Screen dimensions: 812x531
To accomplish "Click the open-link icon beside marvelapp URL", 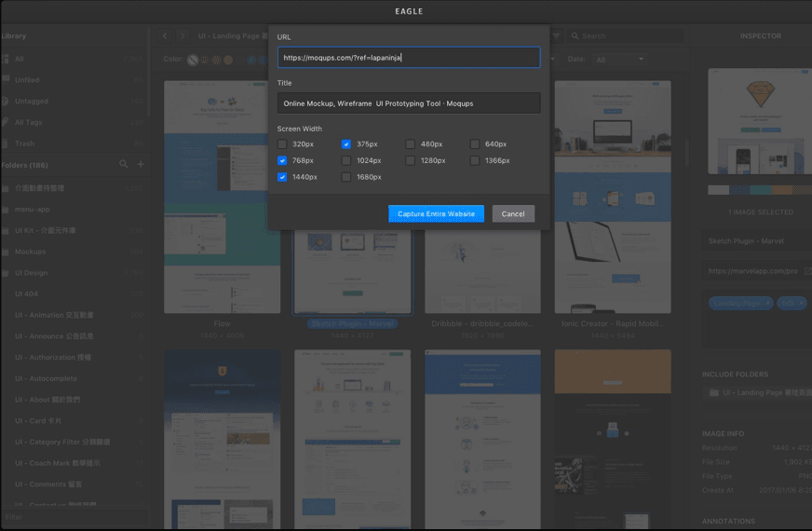I will coord(807,271).
